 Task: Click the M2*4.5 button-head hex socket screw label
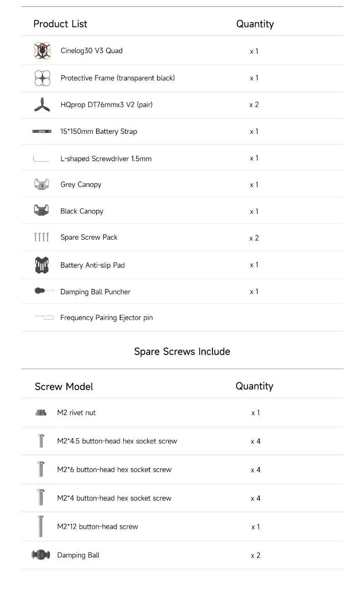[x=117, y=441]
